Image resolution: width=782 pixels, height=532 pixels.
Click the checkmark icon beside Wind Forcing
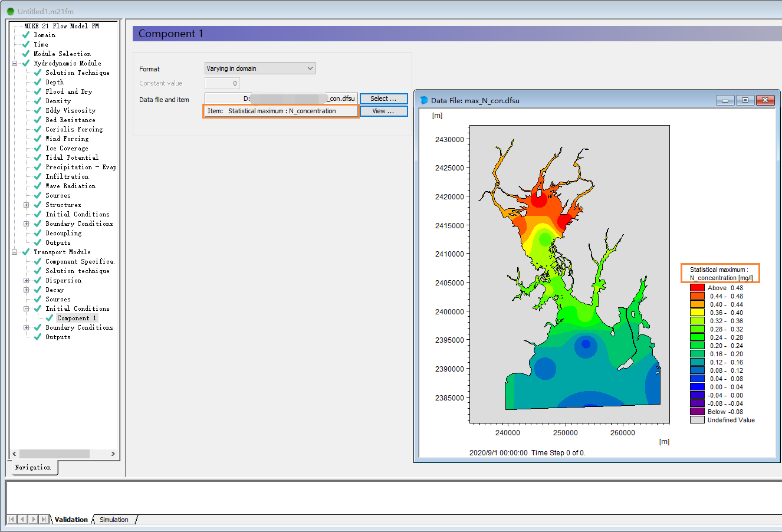pyautogui.click(x=38, y=139)
